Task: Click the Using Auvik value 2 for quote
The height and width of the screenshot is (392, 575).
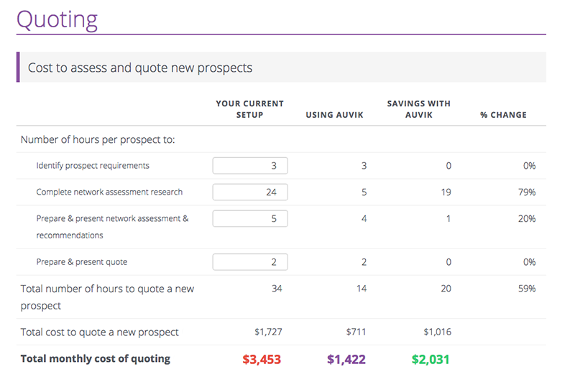Action: (364, 262)
